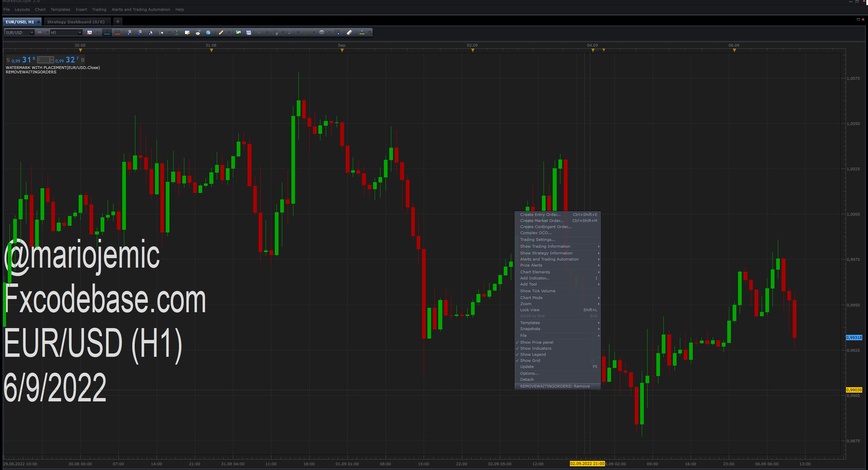Viewport: 868px width, 470px height.
Task: Click the 0,99318 current price label
Action: click(x=854, y=338)
